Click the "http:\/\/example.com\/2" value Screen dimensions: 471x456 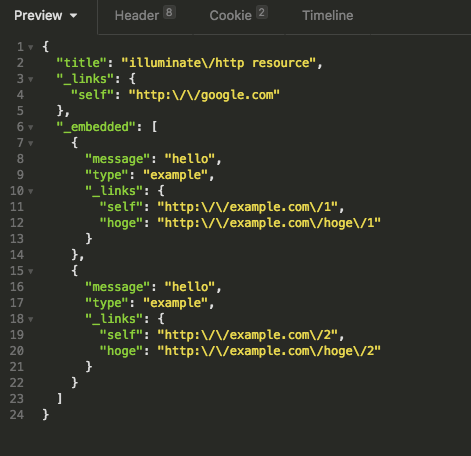click(x=248, y=335)
